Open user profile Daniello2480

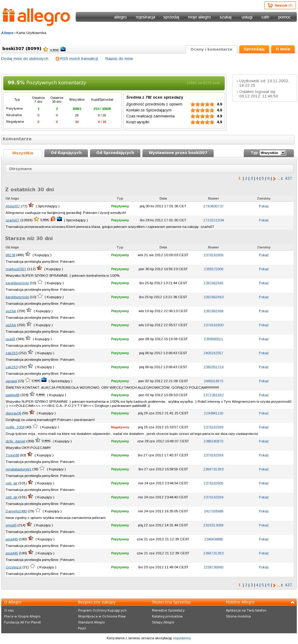coord(16,511)
